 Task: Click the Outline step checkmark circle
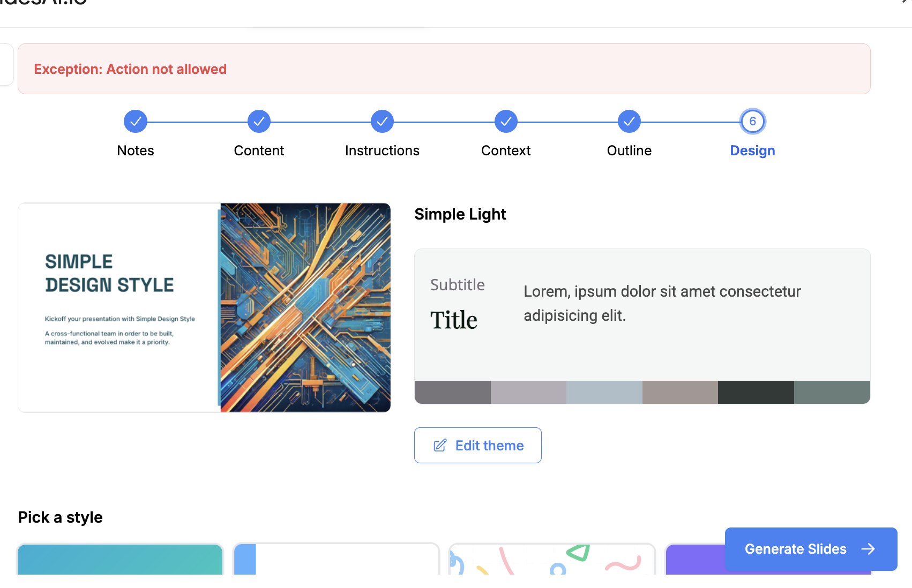pyautogui.click(x=629, y=122)
